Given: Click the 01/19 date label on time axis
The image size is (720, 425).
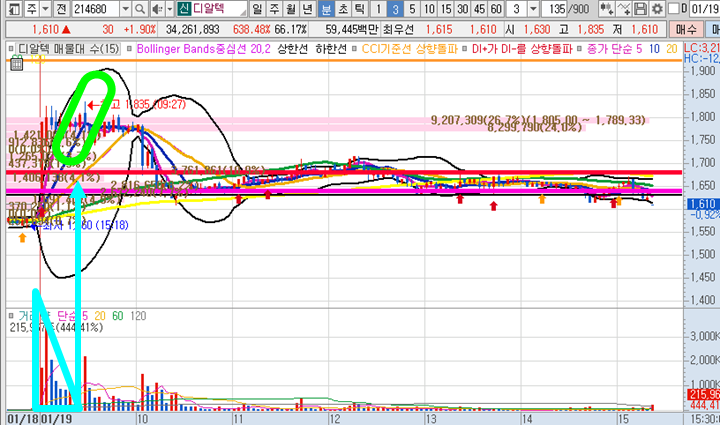Looking at the screenshot, I should tap(56, 419).
